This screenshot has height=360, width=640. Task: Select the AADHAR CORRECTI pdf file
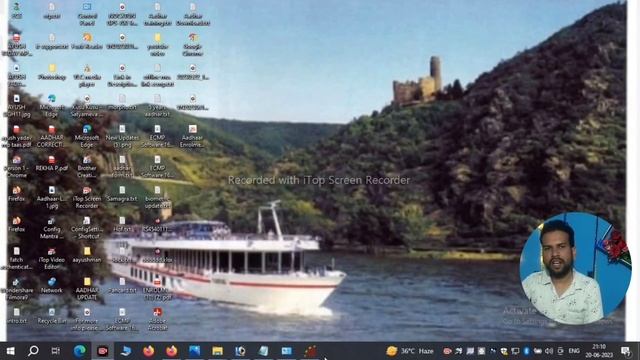pyautogui.click(x=52, y=136)
